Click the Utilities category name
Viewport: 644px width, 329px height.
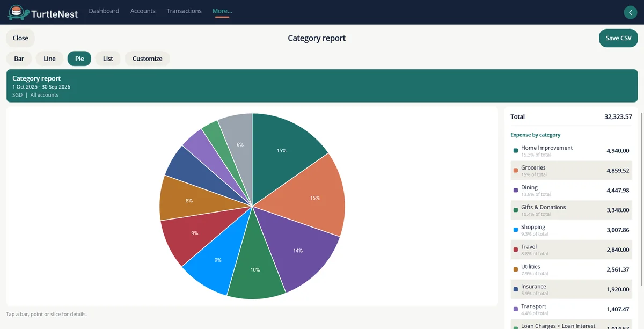click(x=531, y=266)
